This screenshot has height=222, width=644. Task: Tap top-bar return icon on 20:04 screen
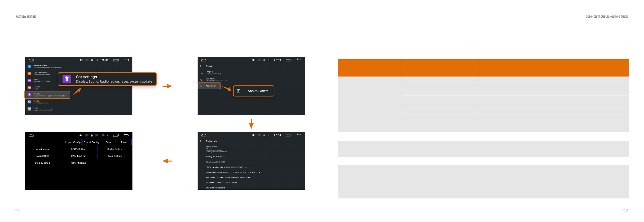click(x=299, y=135)
